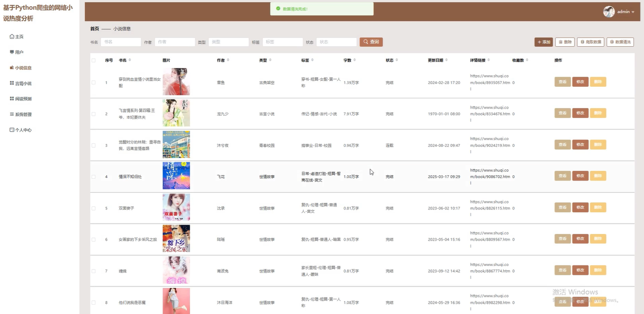Image resolution: width=644 pixels, height=314 pixels.
Task: Focus the 书名 search input
Action: click(x=121, y=42)
